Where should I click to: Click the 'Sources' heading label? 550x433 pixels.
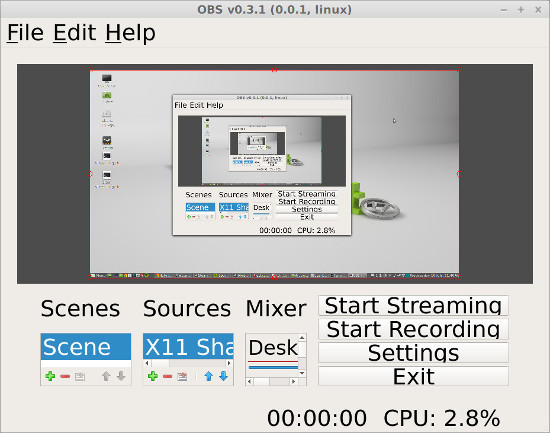click(x=187, y=308)
